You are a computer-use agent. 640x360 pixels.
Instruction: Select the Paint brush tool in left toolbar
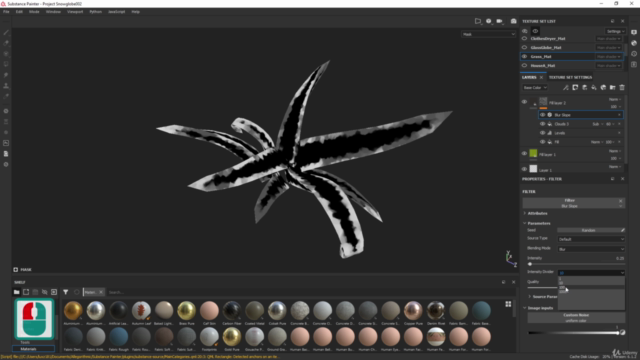pyautogui.click(x=6, y=32)
